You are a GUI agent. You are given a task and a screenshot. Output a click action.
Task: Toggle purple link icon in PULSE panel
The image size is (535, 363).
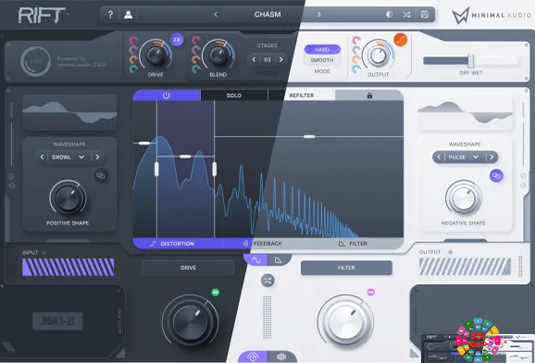496,176
